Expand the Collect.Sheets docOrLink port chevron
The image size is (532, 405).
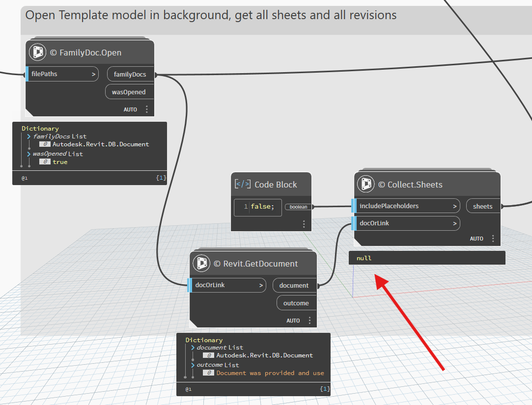pyautogui.click(x=455, y=223)
